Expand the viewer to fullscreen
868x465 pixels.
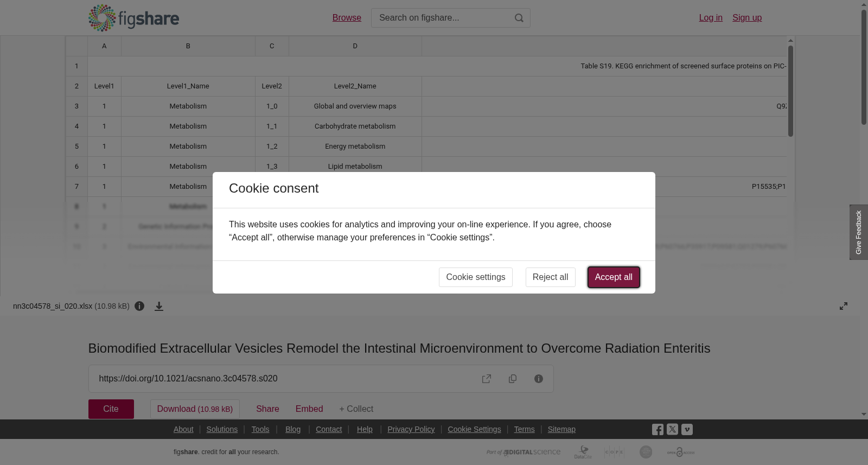pos(844,306)
